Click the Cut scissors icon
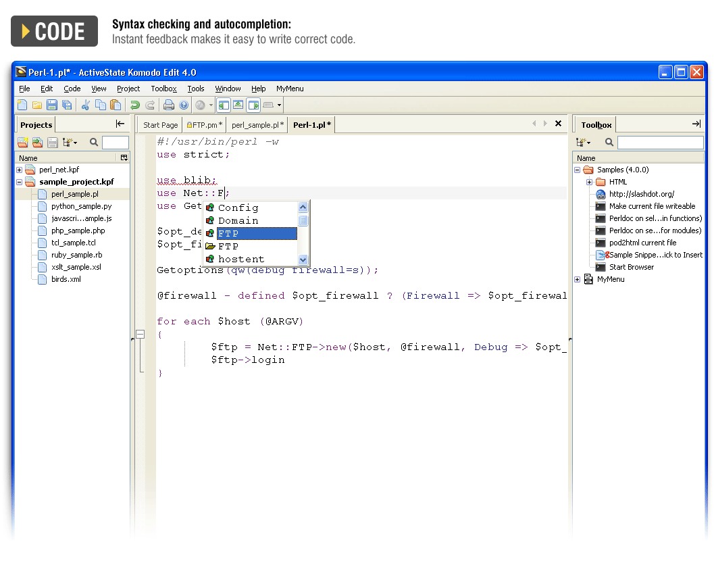The image size is (714, 588). click(86, 105)
